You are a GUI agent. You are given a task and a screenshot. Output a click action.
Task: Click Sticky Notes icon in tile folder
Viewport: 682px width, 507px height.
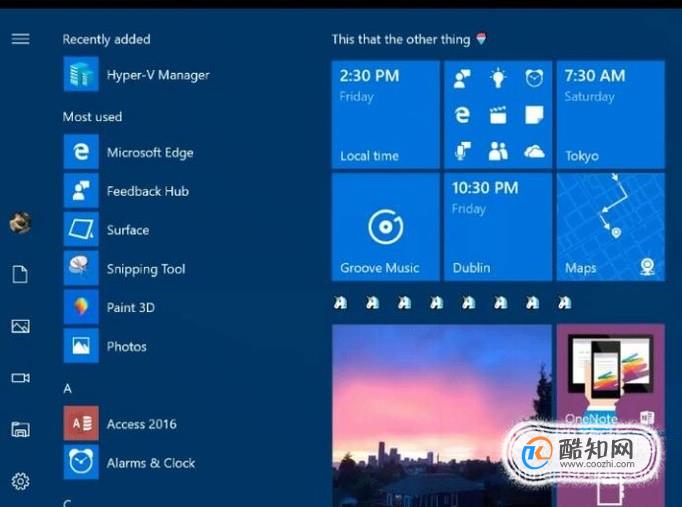coord(534,115)
